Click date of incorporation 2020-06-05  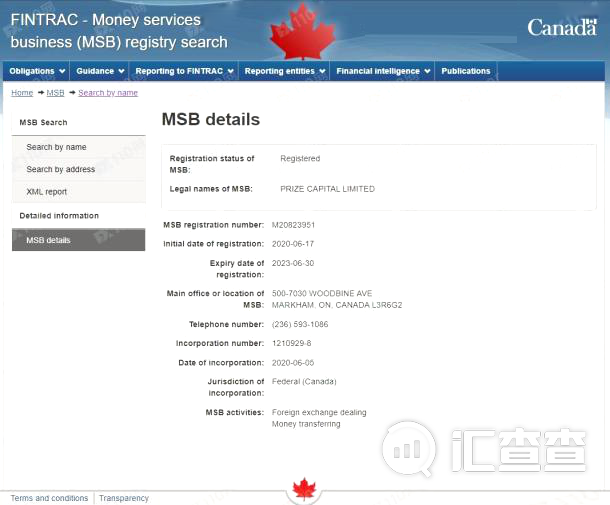coord(293,363)
